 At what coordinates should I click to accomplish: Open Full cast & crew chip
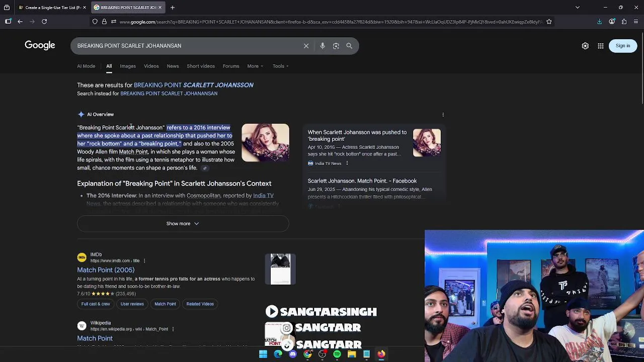point(96,304)
